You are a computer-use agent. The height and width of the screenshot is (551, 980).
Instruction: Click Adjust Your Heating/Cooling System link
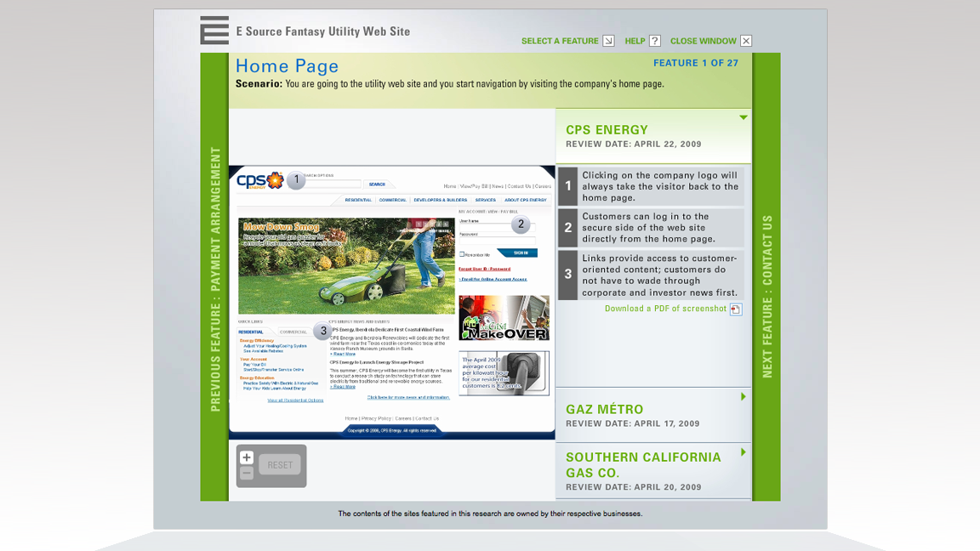pyautogui.click(x=275, y=346)
